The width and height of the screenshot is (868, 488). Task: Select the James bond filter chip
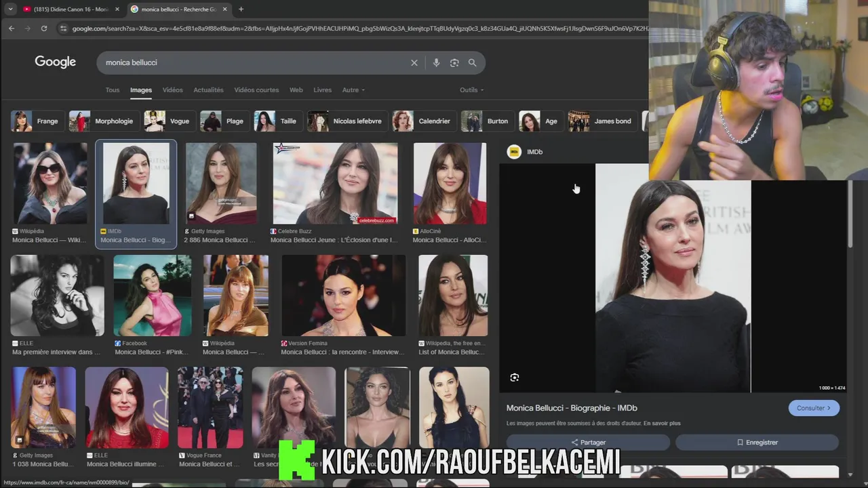602,121
